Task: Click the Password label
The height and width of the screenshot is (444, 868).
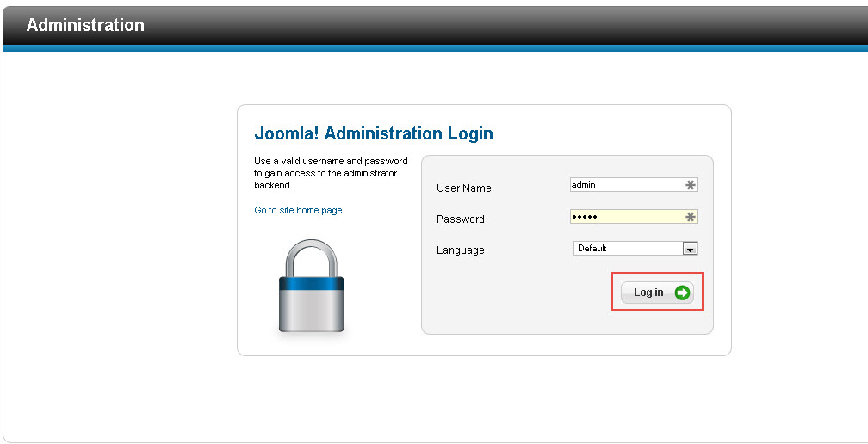Action: pos(461,219)
